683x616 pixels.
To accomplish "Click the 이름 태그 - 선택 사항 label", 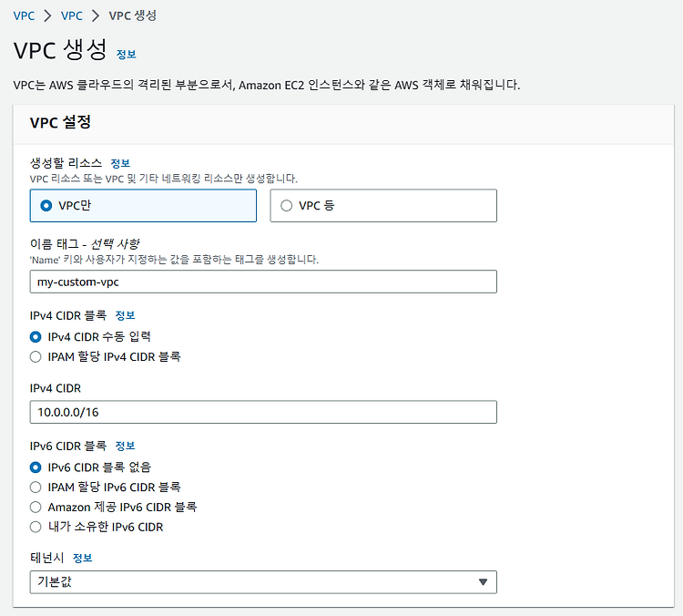I will click(x=85, y=244).
